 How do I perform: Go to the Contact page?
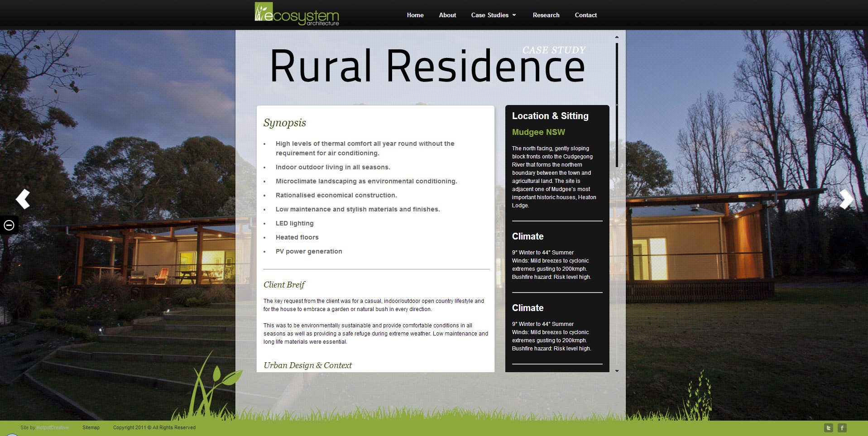coord(585,15)
